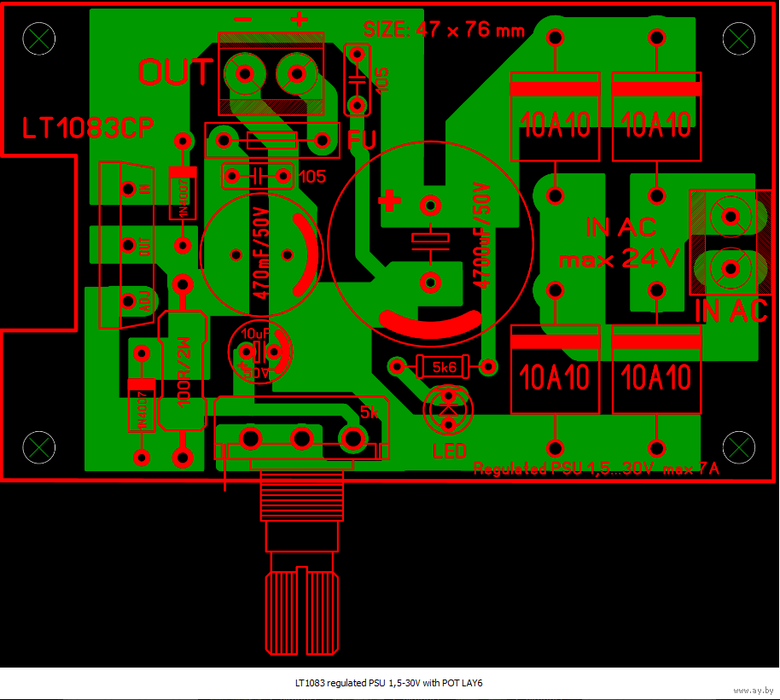The width and height of the screenshot is (780, 700).
Task: Select the bottom-left mounting hole
Action: coord(38,447)
